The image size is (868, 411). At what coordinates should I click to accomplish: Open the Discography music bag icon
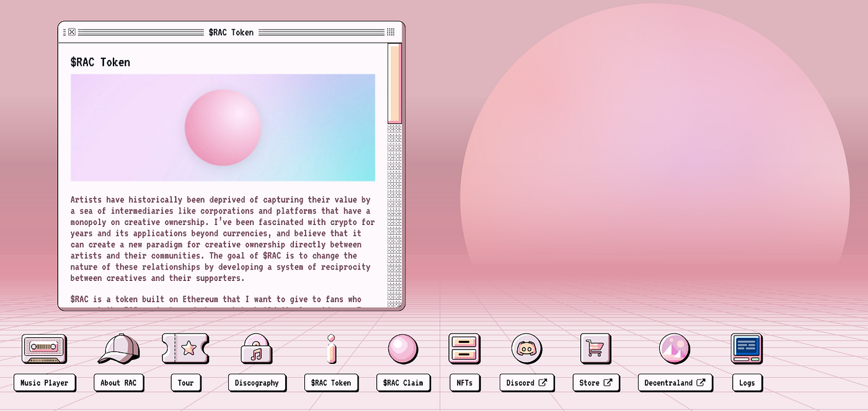(x=257, y=349)
